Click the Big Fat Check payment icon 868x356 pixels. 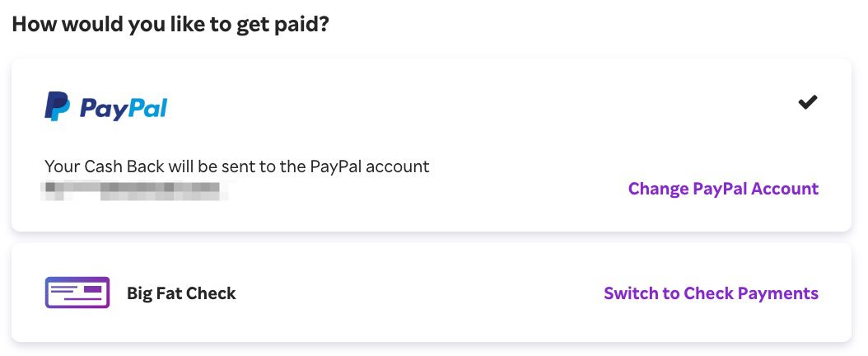pyautogui.click(x=77, y=293)
